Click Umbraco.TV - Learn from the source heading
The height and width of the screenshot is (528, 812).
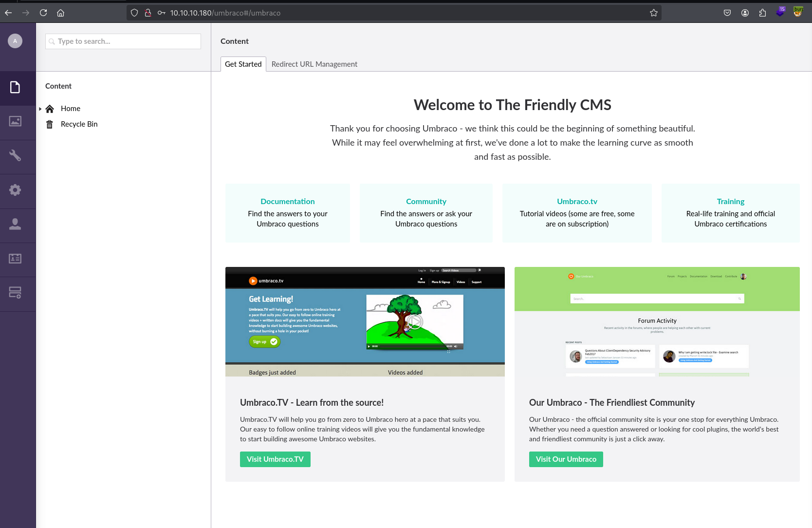click(312, 403)
